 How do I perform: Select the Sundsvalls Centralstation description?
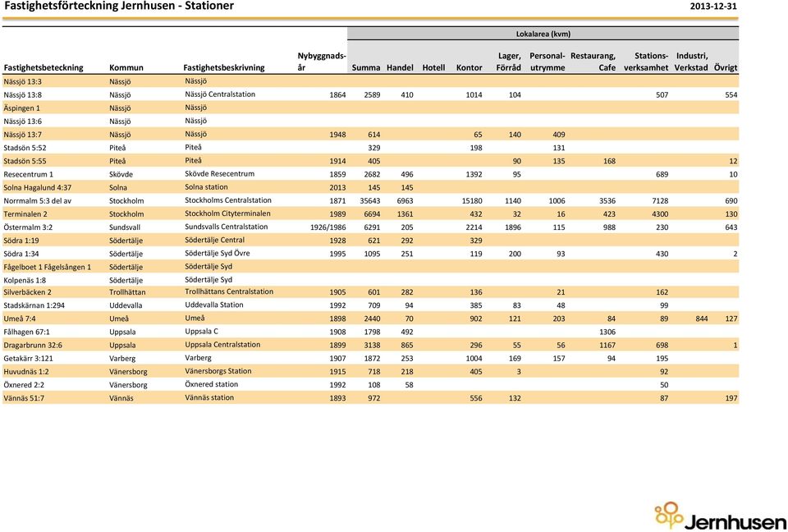227,227
